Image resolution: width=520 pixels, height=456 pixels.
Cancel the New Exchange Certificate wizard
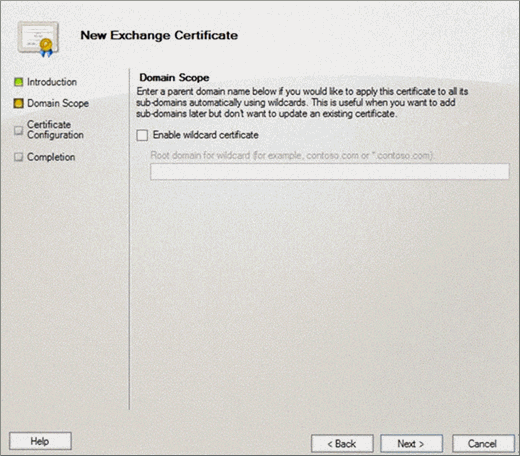(483, 444)
